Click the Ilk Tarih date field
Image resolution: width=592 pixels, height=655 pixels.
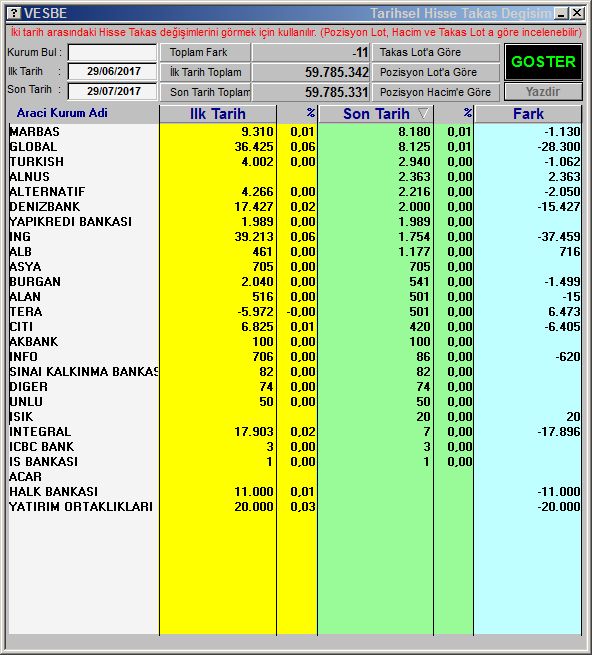pyautogui.click(x=112, y=71)
